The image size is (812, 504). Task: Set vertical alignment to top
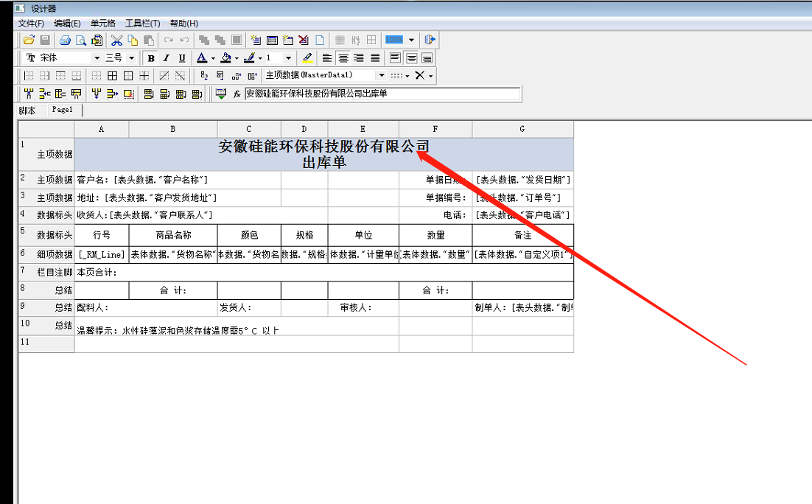pos(395,58)
